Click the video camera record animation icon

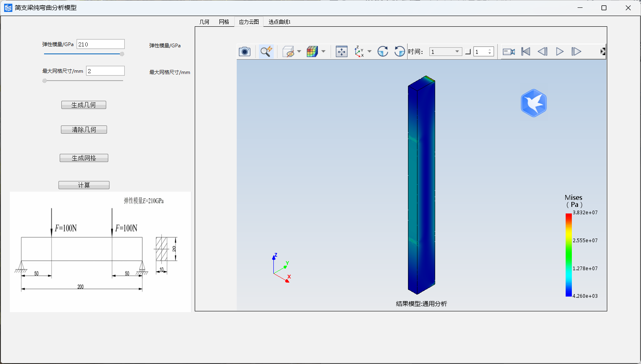point(509,51)
